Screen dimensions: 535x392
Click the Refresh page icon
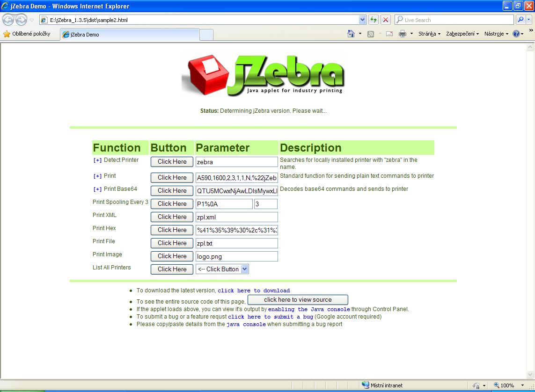(374, 20)
